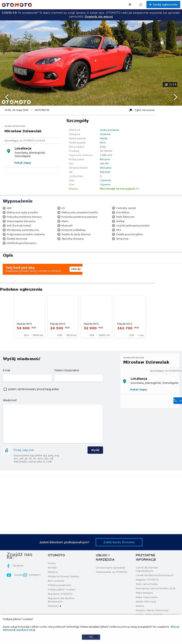This screenshot has height=644, width=182.
Task: Open the photo gallery counter 1/14
Action: point(170,84)
